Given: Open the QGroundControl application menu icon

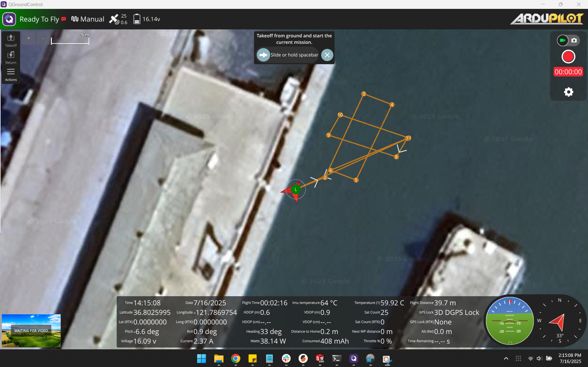Looking at the screenshot, I should pyautogui.click(x=9, y=19).
